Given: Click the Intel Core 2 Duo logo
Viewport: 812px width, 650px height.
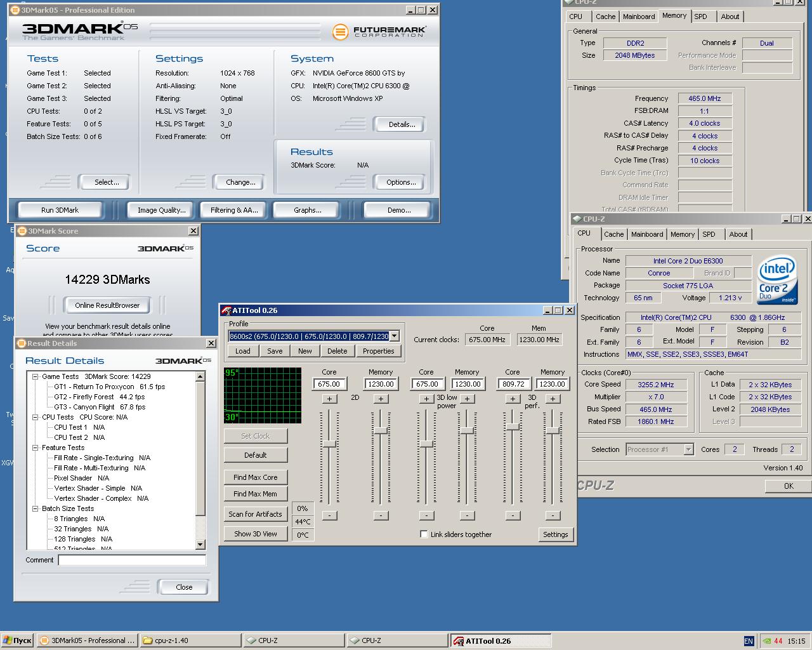Looking at the screenshot, I should [777, 280].
